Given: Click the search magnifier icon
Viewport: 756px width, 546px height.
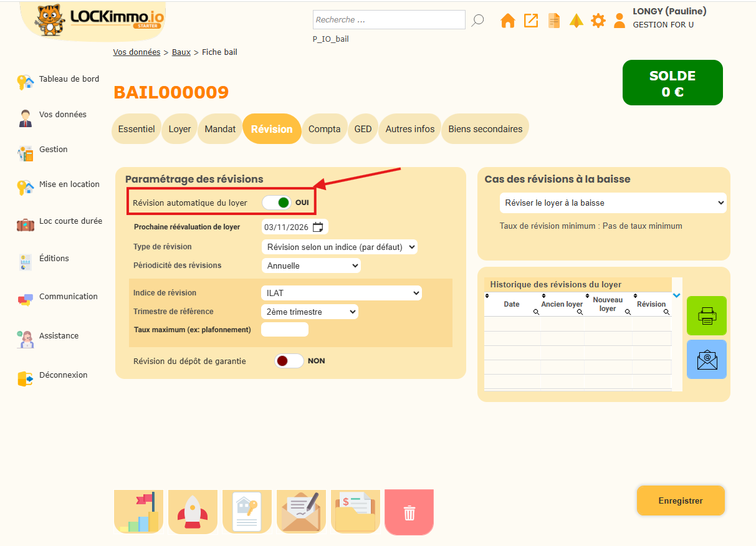Looking at the screenshot, I should 477,20.
